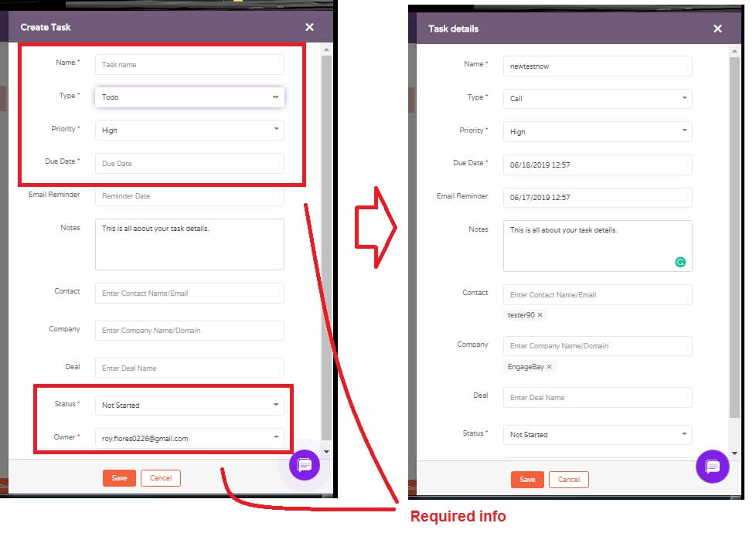Click the Due Date field in Create Task
Screen dimensions: 756x533
tap(189, 163)
